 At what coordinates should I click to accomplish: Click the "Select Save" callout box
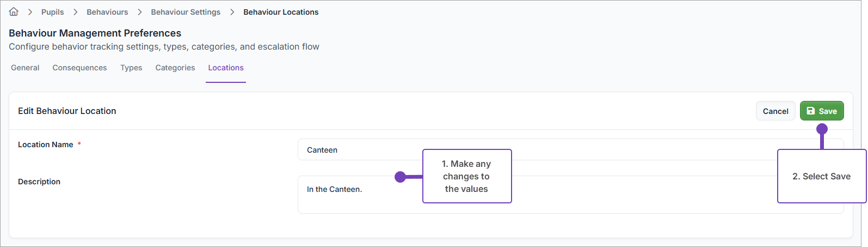[821, 176]
